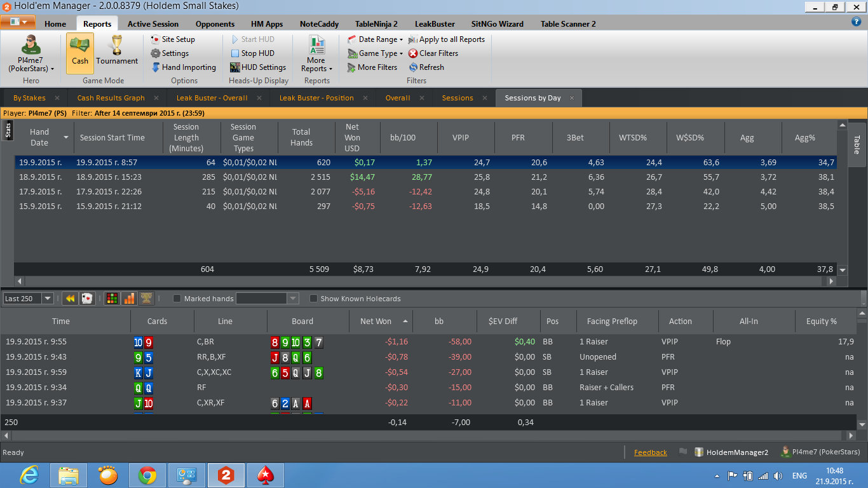Refresh the report data
The image size is (868, 488).
point(426,67)
